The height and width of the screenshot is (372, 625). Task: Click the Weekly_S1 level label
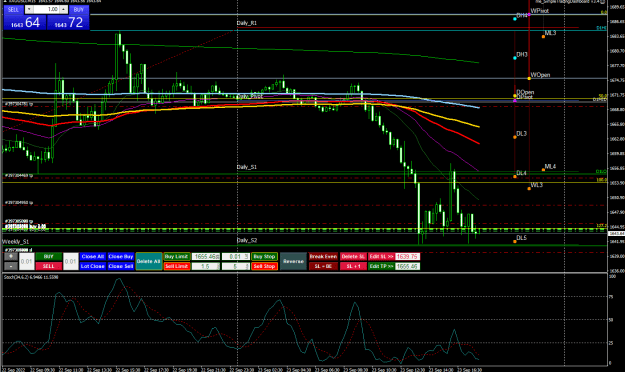[x=16, y=241]
